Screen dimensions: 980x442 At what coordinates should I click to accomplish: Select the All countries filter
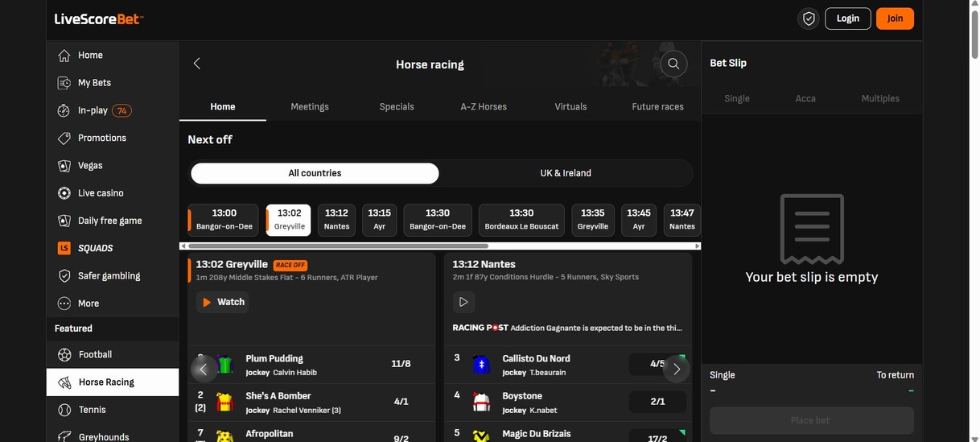pyautogui.click(x=315, y=173)
